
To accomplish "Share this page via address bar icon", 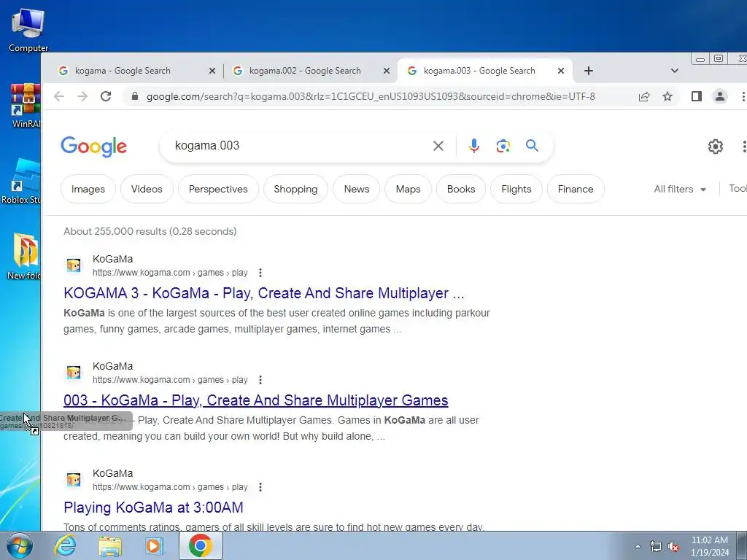I will coord(644,97).
